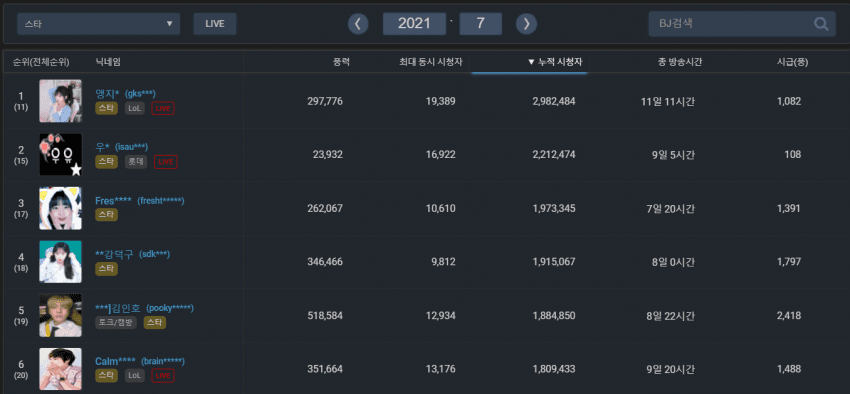Click 스타 tag under Fres****
Screen dimensions: 850x394
point(106,215)
